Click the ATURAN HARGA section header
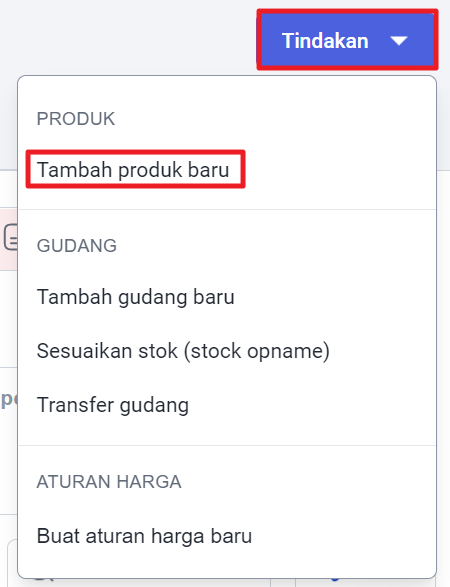The image size is (450, 587). [x=109, y=482]
